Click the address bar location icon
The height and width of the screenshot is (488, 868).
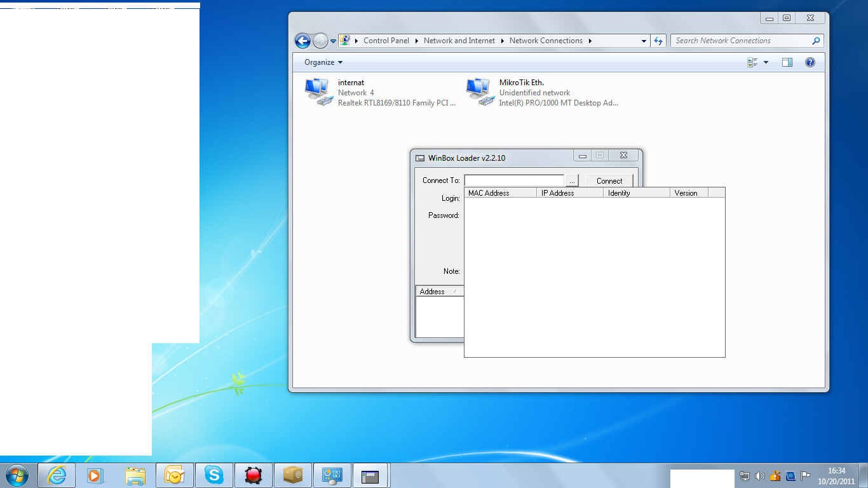coord(345,41)
